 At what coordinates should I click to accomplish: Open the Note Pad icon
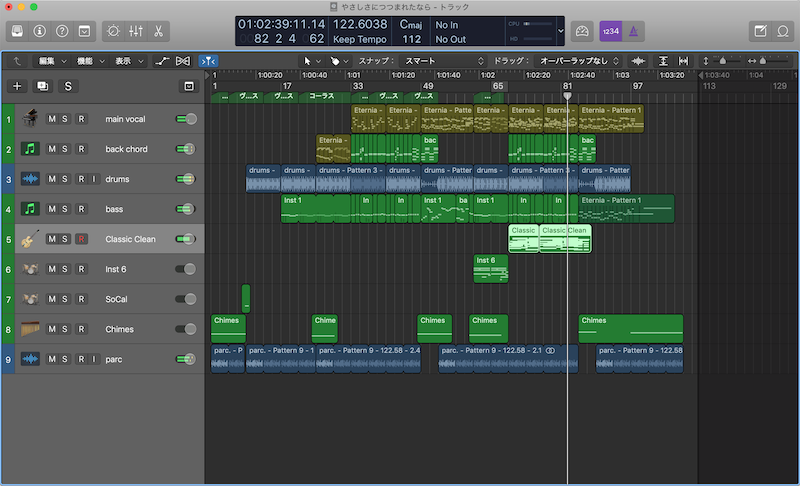coord(760,32)
